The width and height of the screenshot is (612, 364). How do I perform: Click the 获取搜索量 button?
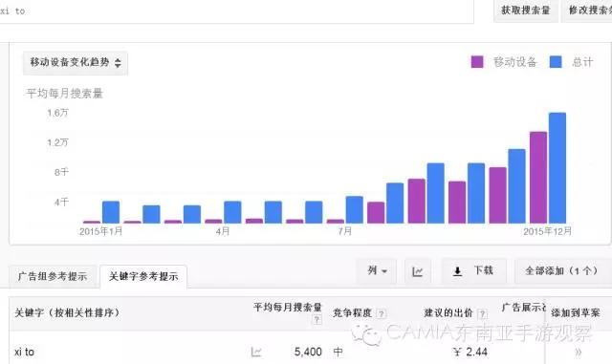[x=525, y=11]
